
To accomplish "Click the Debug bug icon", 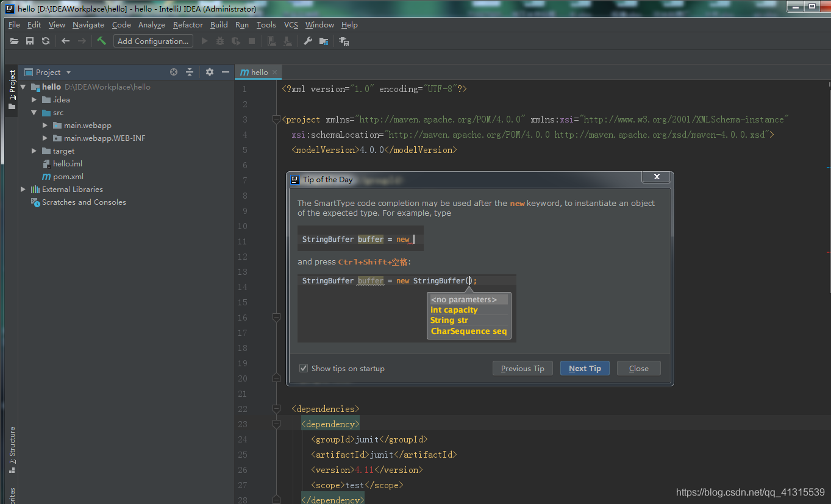I will (220, 41).
